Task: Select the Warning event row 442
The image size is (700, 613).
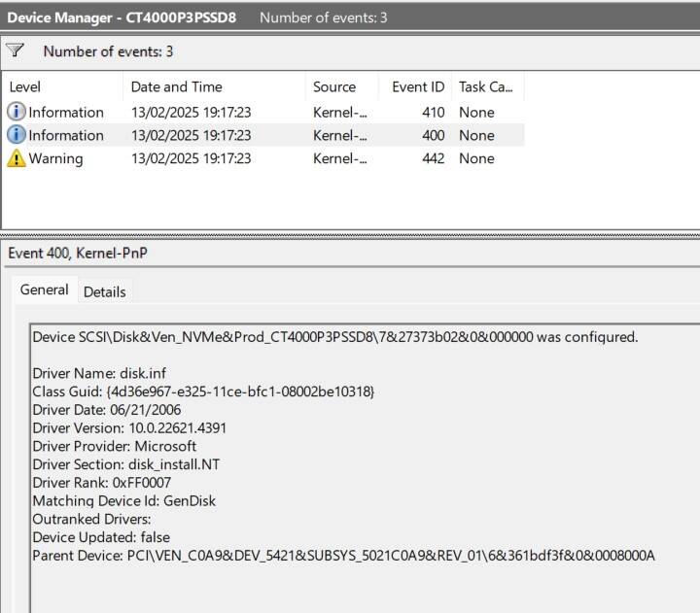Action: pos(263,158)
